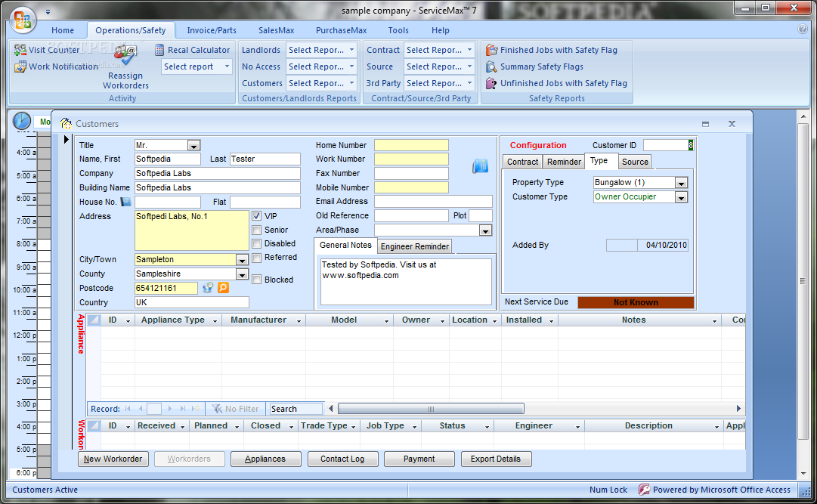The image size is (817, 504).
Task: Go to last appliance record
Action: 182,409
